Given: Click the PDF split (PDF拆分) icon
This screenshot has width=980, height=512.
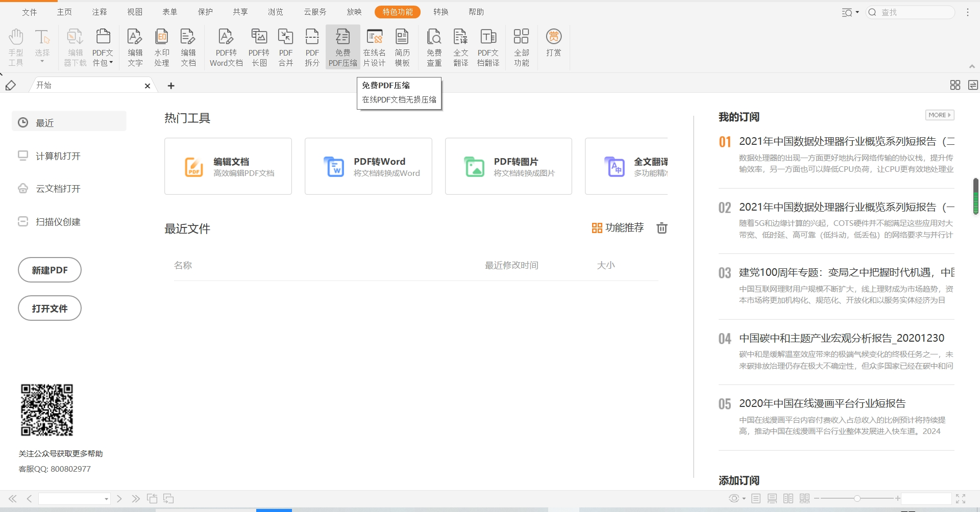Looking at the screenshot, I should pyautogui.click(x=312, y=46).
